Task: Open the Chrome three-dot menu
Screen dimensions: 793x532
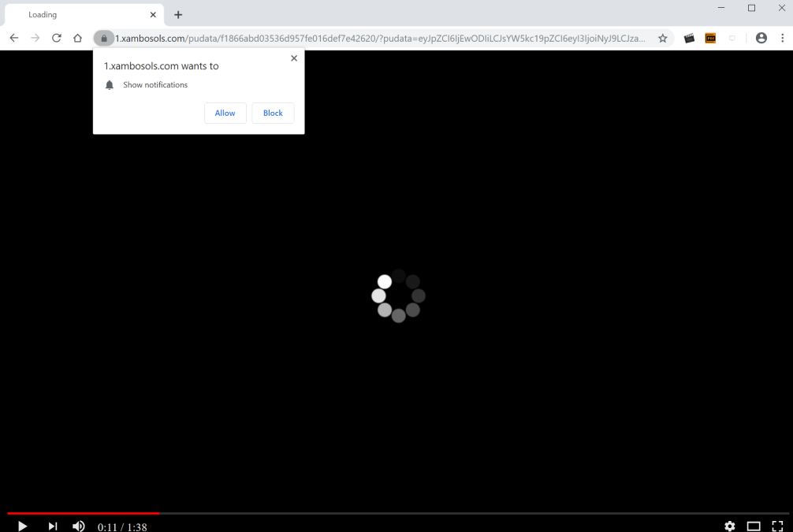Action: [783, 38]
